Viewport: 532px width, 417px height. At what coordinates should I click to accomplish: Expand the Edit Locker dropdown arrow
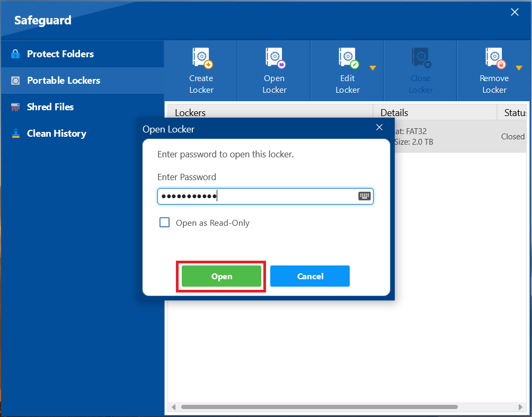(373, 68)
